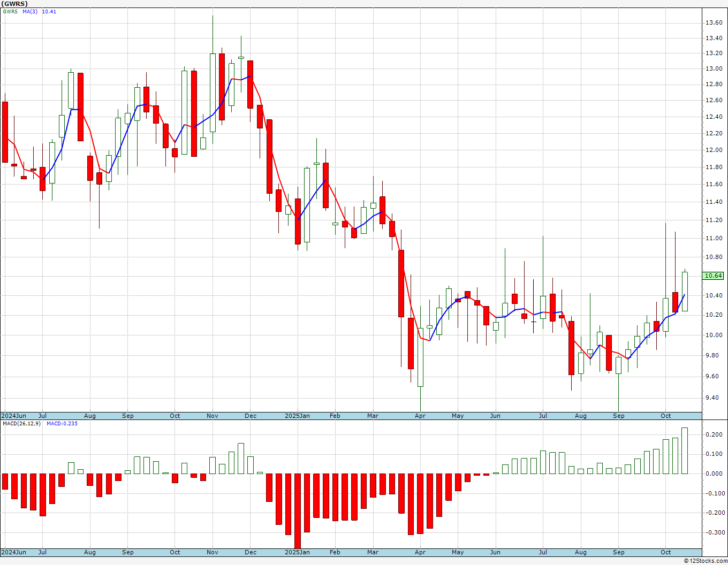Click the 12Stocks.com copyright text
The height and width of the screenshot is (565, 728).
[706, 561]
